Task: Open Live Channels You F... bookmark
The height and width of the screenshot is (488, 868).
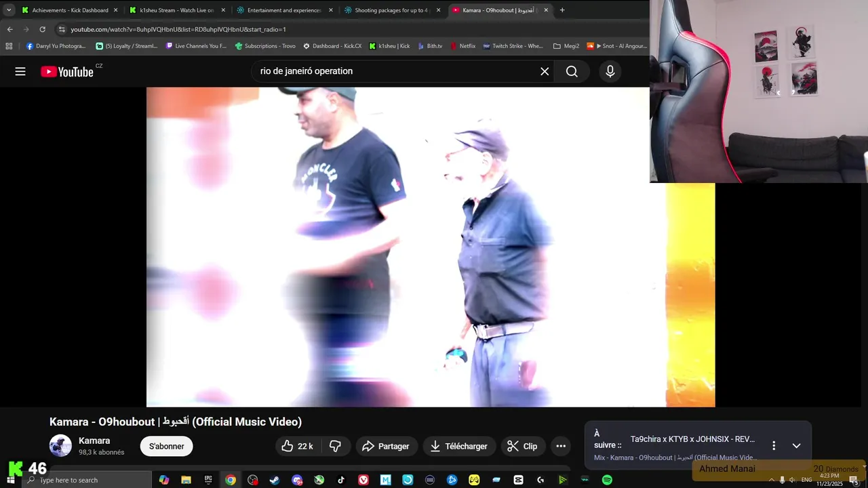Action: click(x=197, y=46)
